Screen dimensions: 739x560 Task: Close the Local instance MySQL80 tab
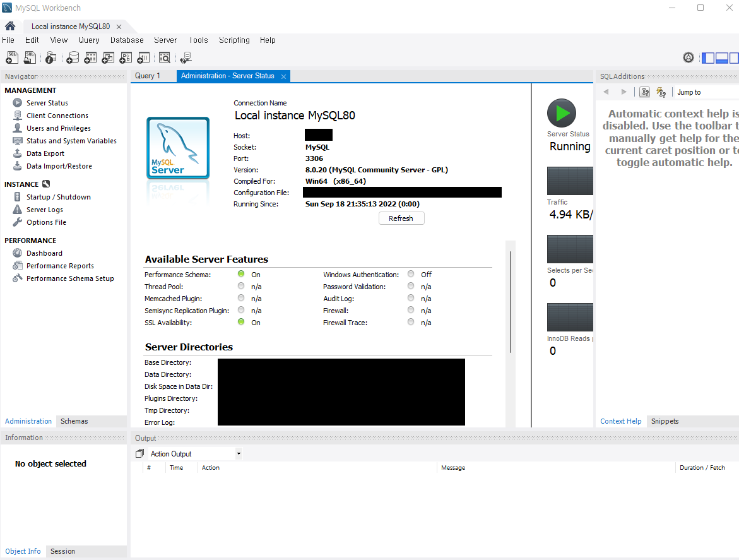(x=119, y=27)
